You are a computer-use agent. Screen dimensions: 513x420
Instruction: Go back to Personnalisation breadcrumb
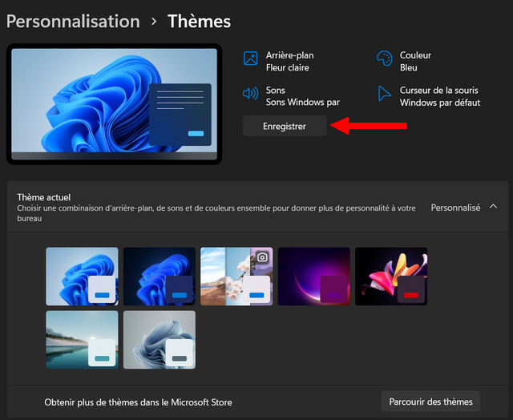[73, 22]
